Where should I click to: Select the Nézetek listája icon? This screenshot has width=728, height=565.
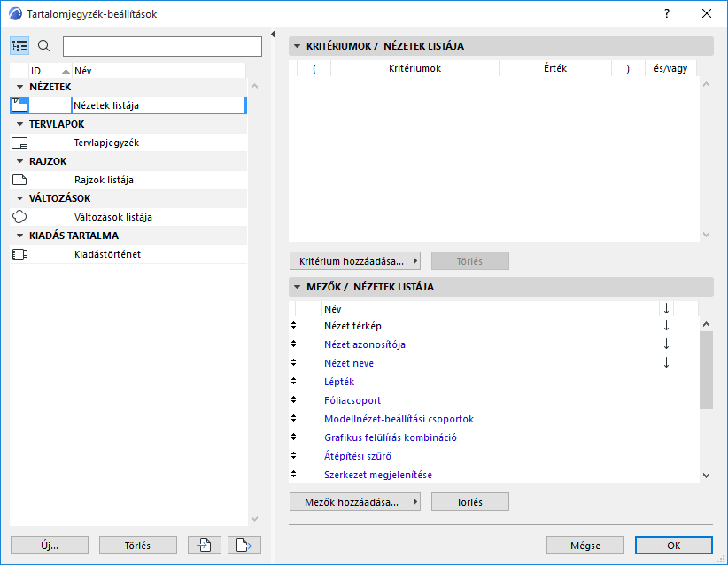(x=19, y=105)
